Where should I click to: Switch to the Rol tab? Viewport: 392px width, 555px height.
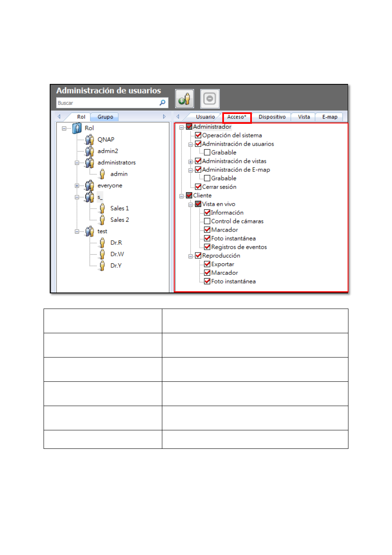pos(81,117)
